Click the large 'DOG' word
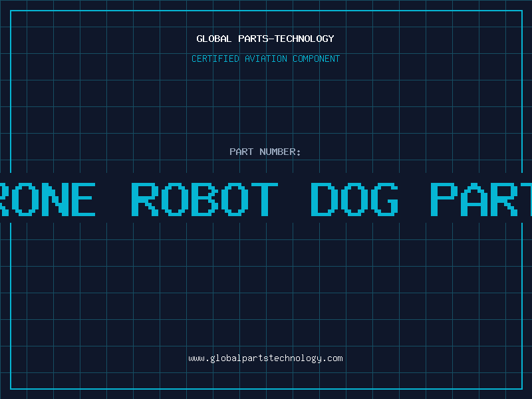Screen dimensions: 532x399 coord(354,199)
